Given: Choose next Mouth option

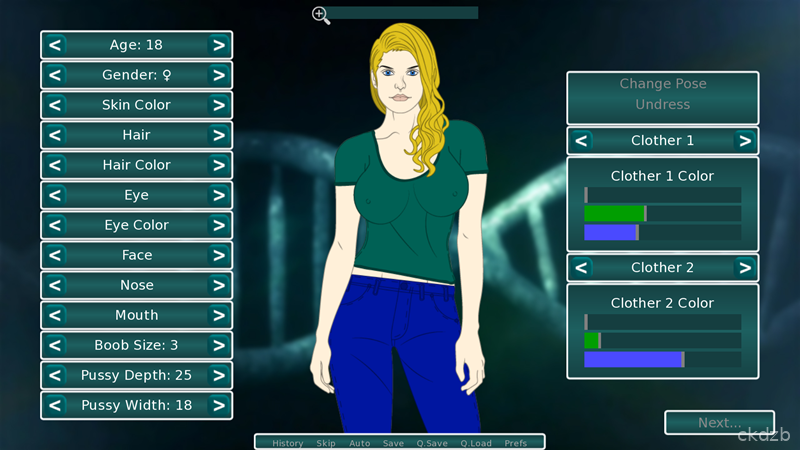Looking at the screenshot, I should 219,315.
